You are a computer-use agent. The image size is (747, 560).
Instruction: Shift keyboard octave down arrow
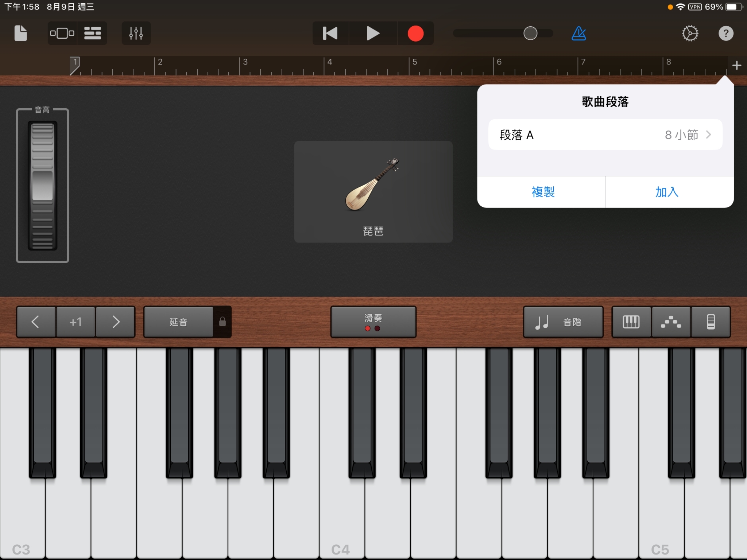click(x=36, y=322)
